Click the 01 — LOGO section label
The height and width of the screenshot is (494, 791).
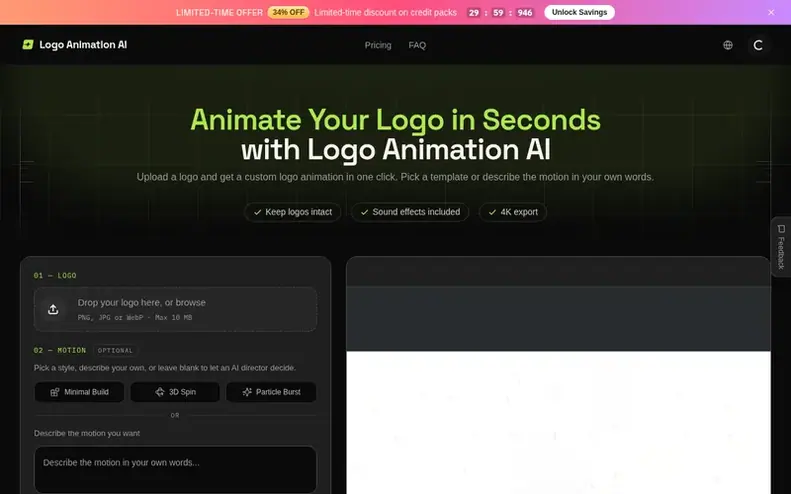pos(55,276)
